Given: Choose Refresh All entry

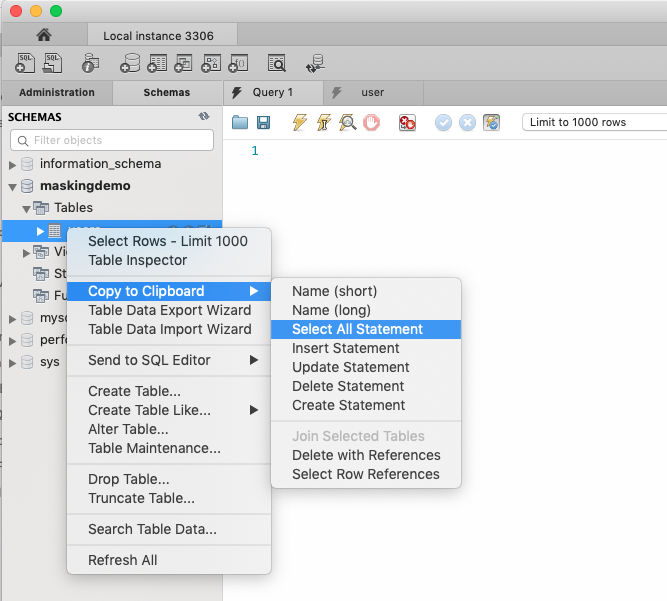Looking at the screenshot, I should 168,560.
